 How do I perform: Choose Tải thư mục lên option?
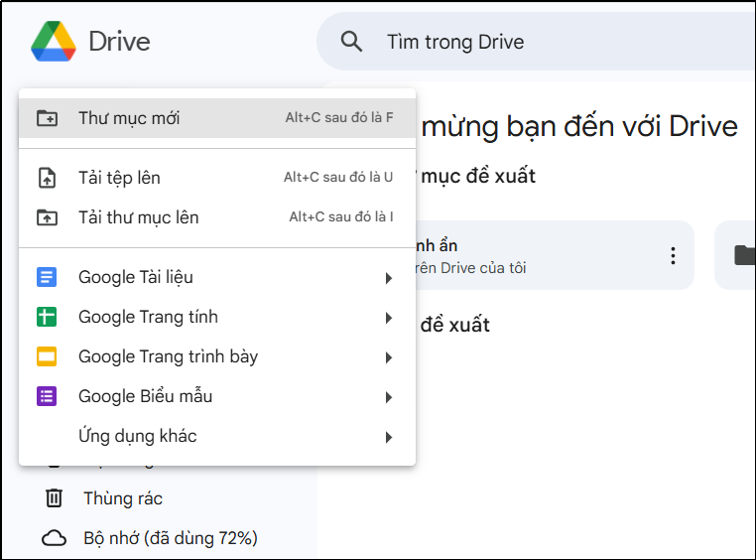coord(217,217)
